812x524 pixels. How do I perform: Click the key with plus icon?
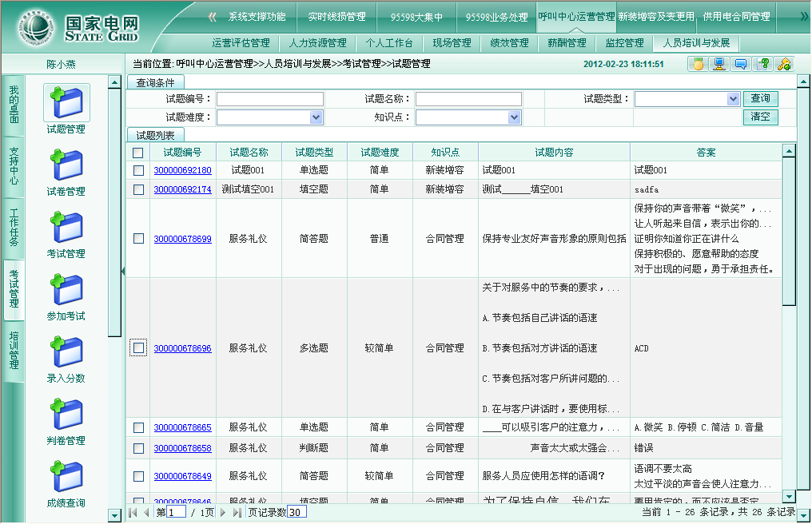(x=784, y=65)
